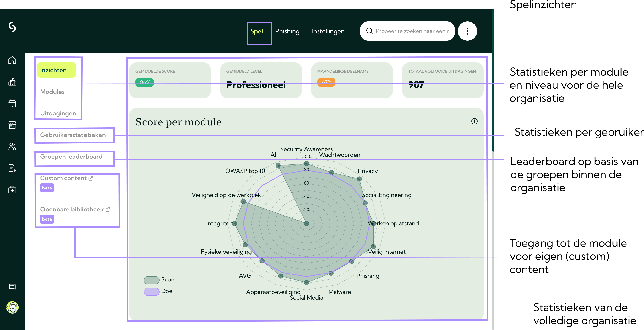Click the 67% maandelijkse deelname badge
644x330 pixels.
coord(326,82)
